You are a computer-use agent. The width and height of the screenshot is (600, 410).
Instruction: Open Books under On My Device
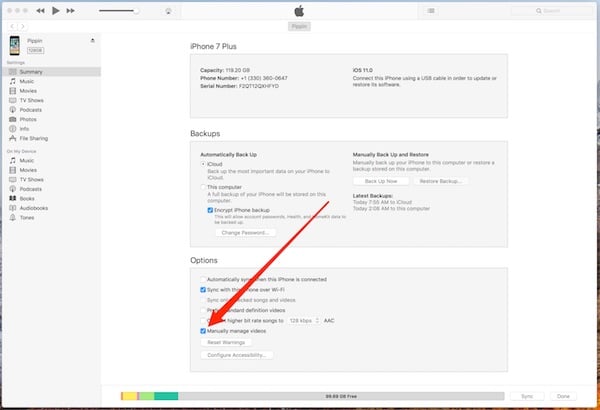[x=51, y=199]
